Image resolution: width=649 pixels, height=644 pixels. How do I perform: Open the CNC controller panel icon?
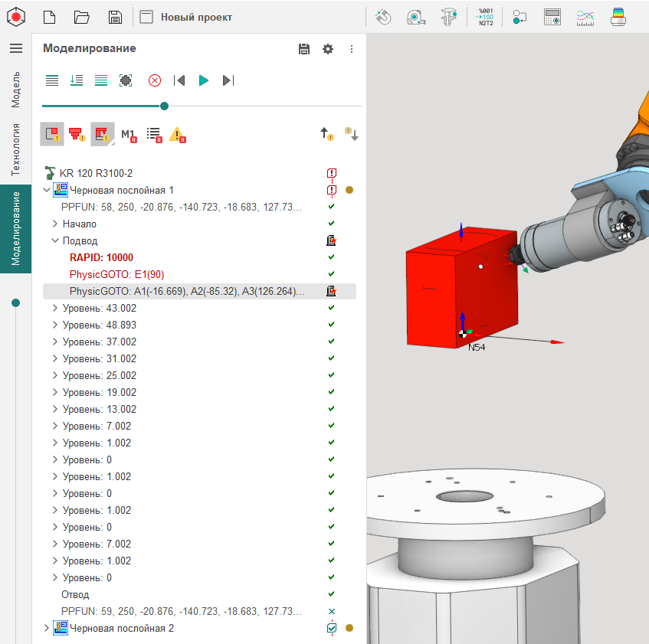(x=552, y=17)
